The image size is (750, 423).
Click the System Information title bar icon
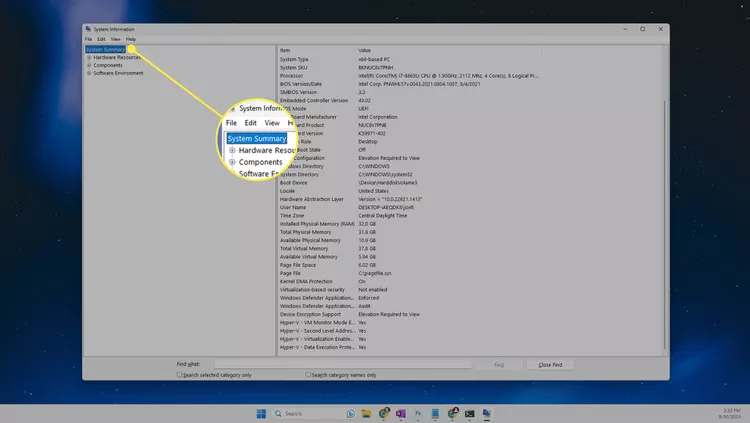(x=88, y=29)
